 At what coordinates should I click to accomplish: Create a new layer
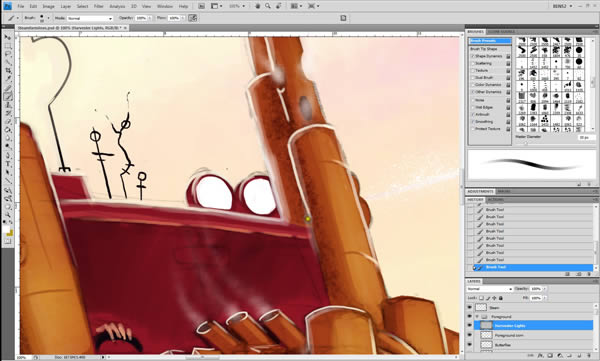(579, 356)
